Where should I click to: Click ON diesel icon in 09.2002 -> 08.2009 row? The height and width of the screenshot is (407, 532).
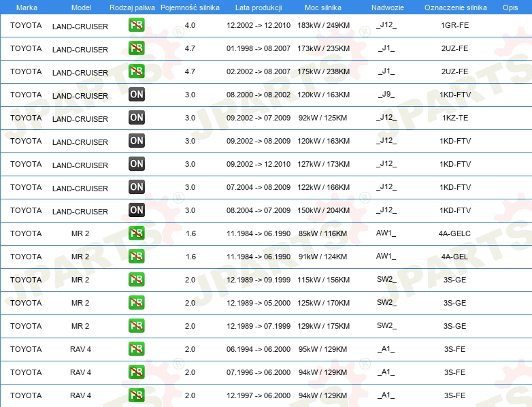click(136, 140)
